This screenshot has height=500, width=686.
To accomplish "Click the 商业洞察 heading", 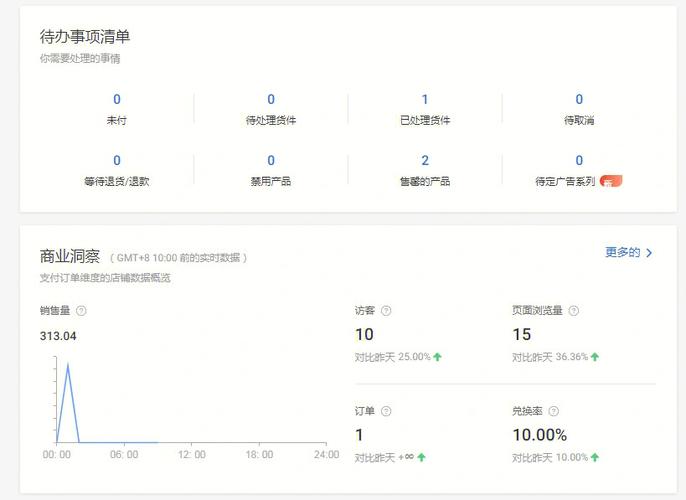I will point(70,256).
